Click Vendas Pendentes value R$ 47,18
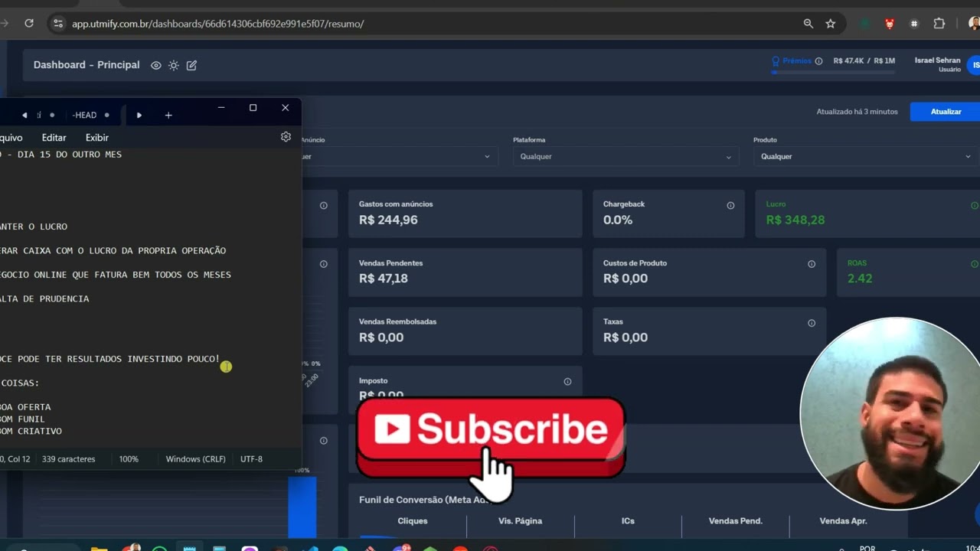Screen dimensions: 980x551 tap(383, 279)
